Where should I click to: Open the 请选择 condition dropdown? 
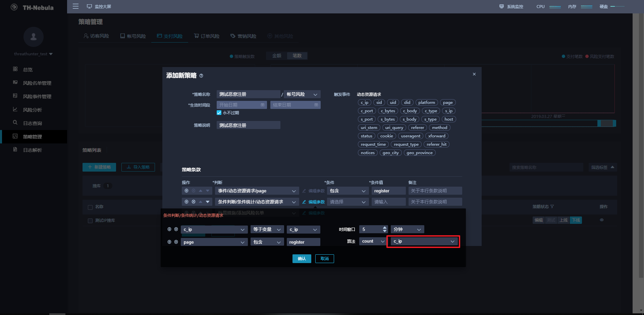348,202
